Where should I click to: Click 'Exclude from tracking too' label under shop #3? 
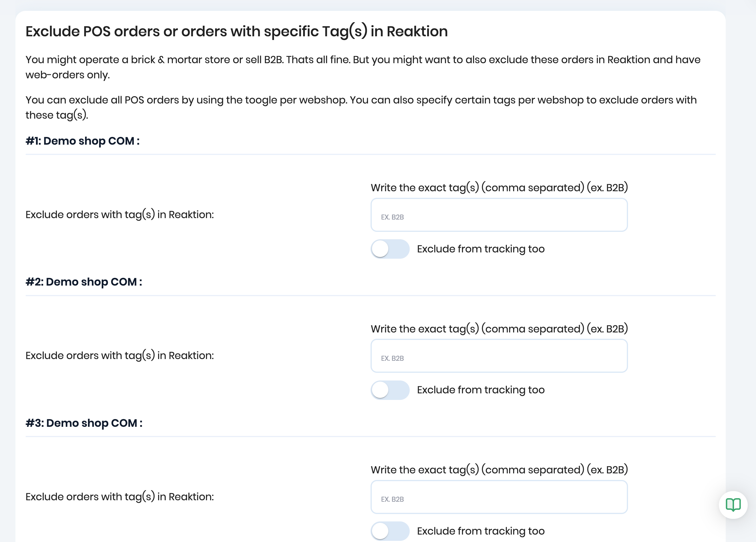pyautogui.click(x=480, y=531)
